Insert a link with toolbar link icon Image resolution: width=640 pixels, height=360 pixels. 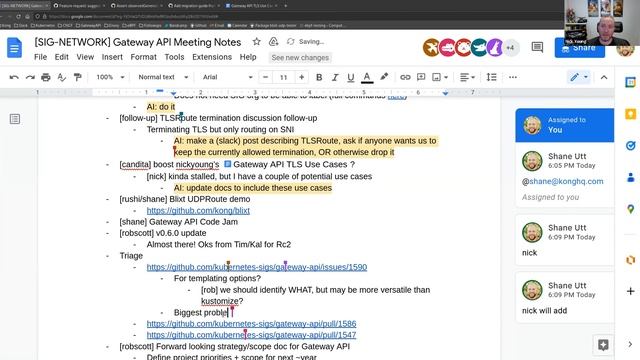click(405, 77)
